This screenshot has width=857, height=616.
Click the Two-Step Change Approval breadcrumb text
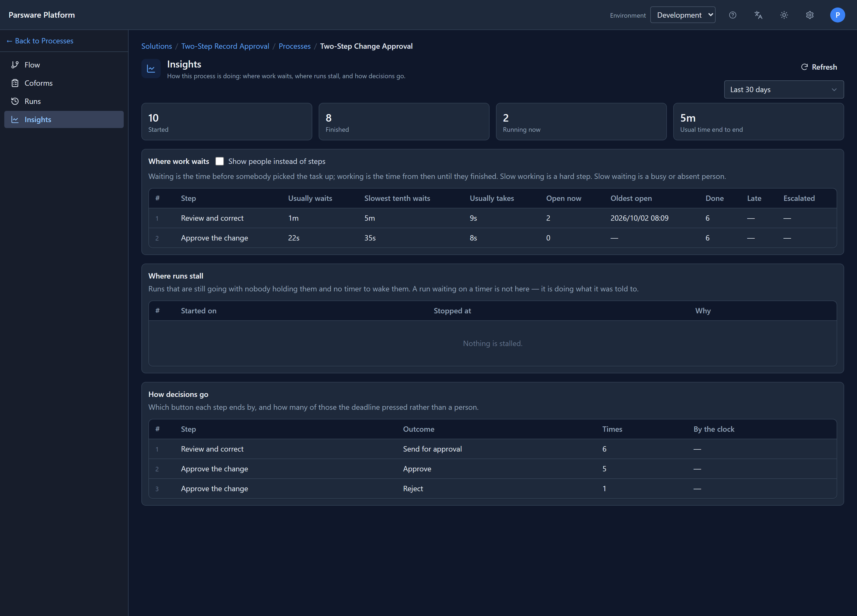pyautogui.click(x=366, y=46)
